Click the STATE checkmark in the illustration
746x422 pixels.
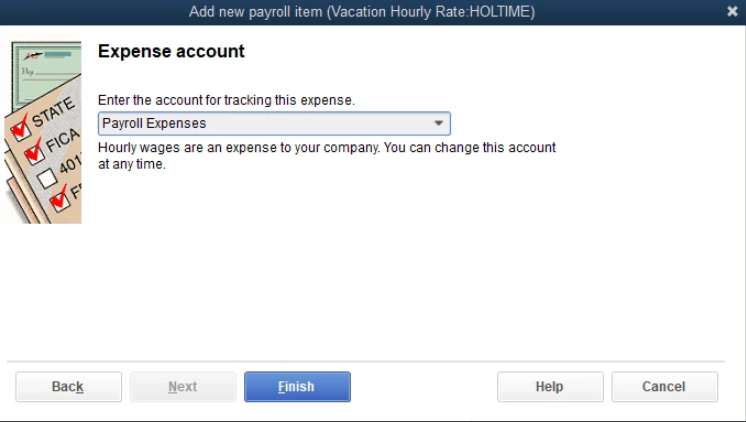coord(19,128)
